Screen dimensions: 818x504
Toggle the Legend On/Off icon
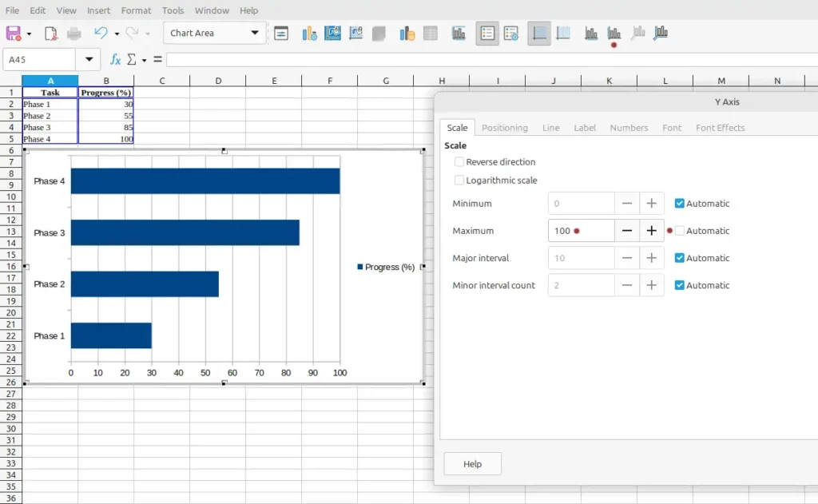point(487,34)
